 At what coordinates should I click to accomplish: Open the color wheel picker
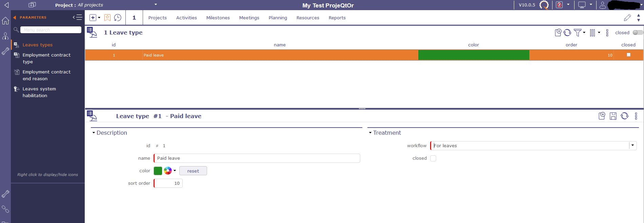click(168, 171)
